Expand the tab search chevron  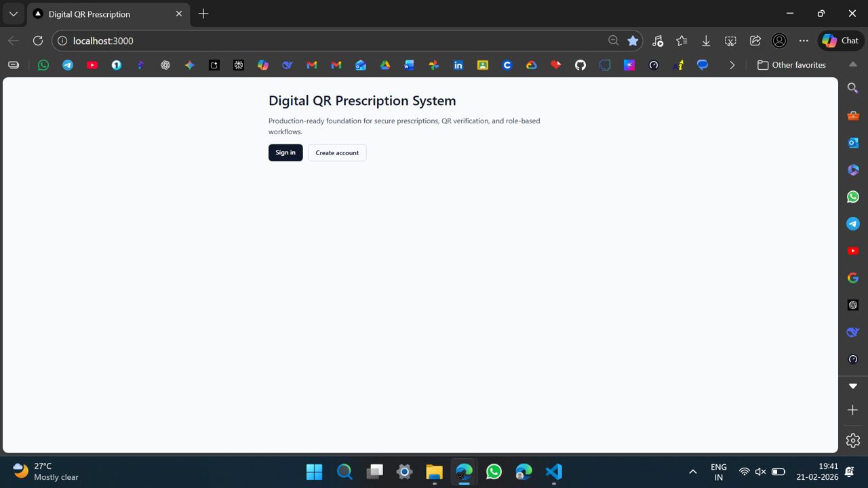[14, 14]
